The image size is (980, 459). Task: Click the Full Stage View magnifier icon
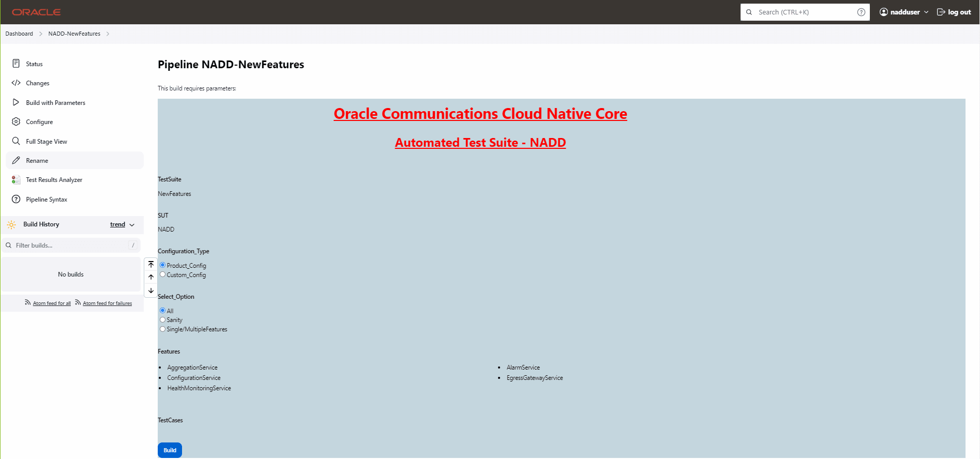pos(16,141)
